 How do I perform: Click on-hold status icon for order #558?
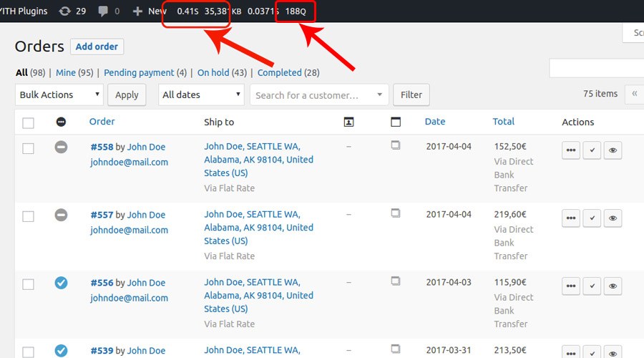point(62,147)
